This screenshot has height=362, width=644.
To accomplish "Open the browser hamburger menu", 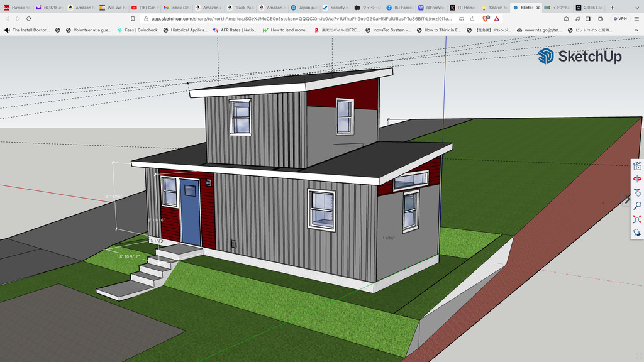I will pos(636,19).
